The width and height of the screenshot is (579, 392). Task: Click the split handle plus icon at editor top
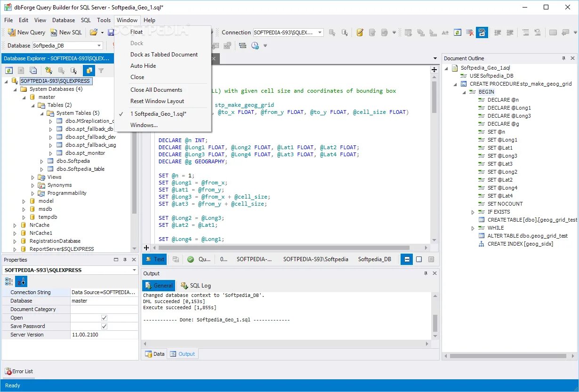click(x=434, y=70)
